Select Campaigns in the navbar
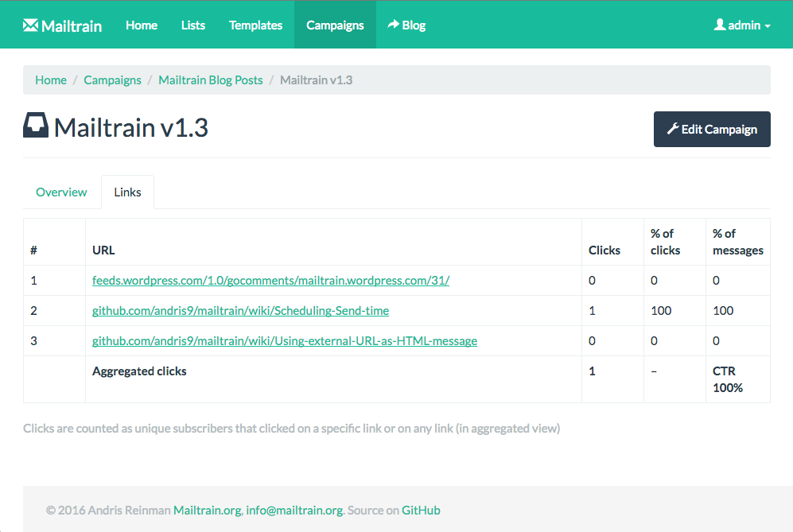Viewport: 793px width, 532px height. coord(335,25)
